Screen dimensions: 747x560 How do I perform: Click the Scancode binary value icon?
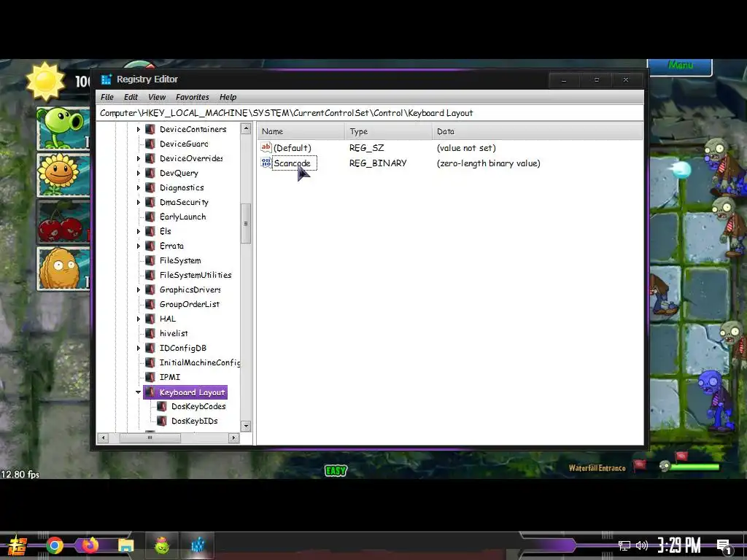point(266,163)
